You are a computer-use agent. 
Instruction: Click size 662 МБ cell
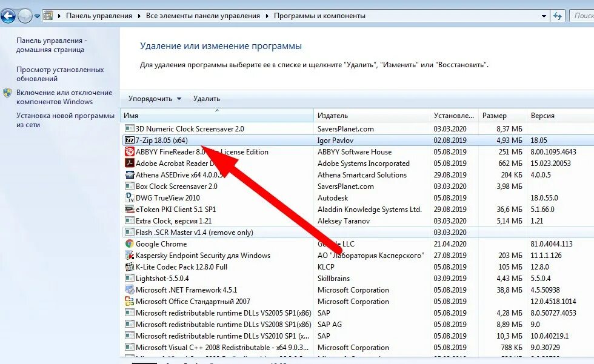point(510,164)
